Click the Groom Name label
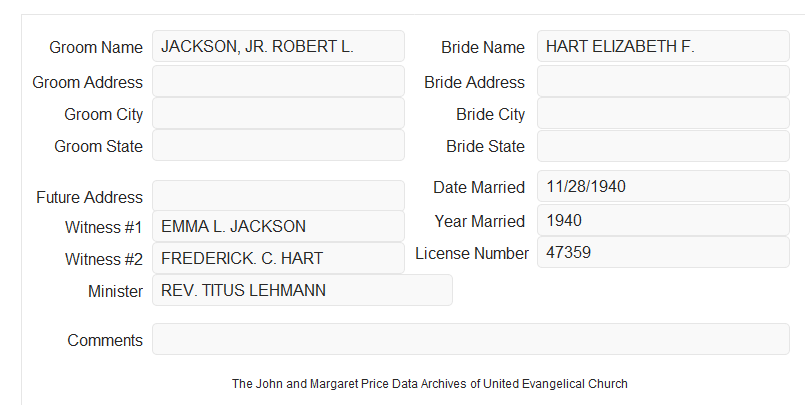Viewport: 805px width, 405px height. pyautogui.click(x=96, y=47)
